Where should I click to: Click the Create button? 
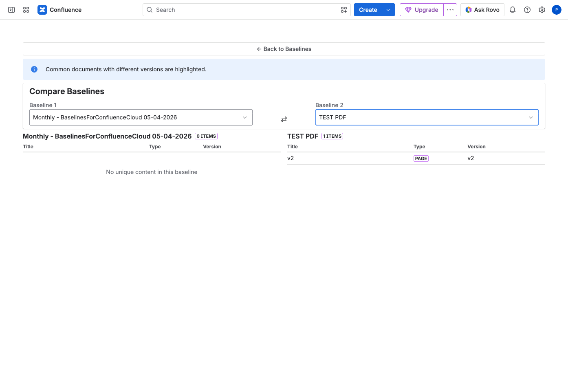coord(368,10)
